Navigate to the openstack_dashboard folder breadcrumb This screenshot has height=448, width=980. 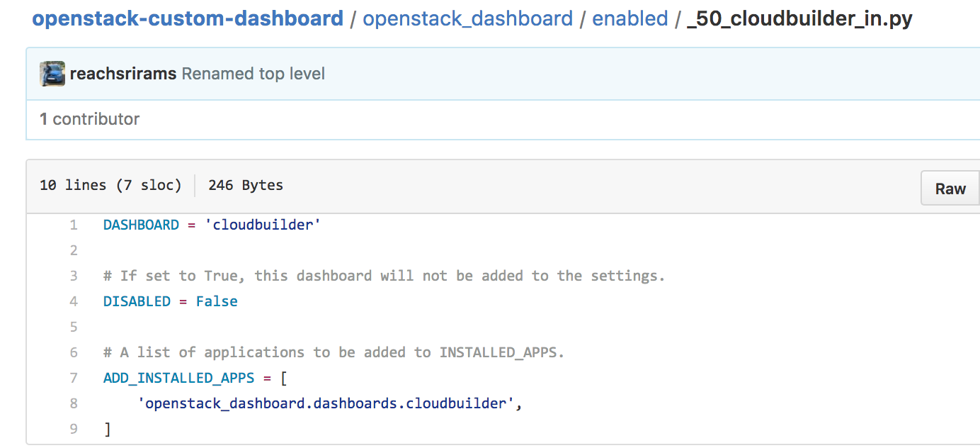[467, 18]
